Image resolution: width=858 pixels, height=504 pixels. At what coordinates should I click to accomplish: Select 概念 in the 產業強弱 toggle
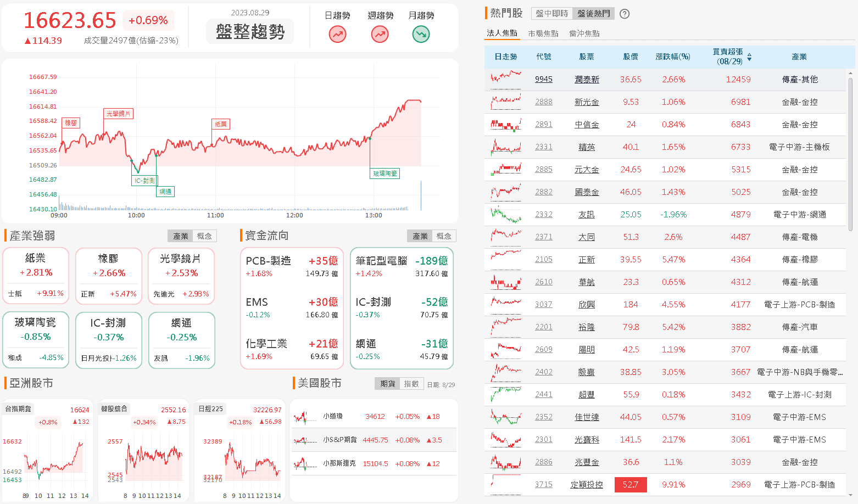(204, 236)
